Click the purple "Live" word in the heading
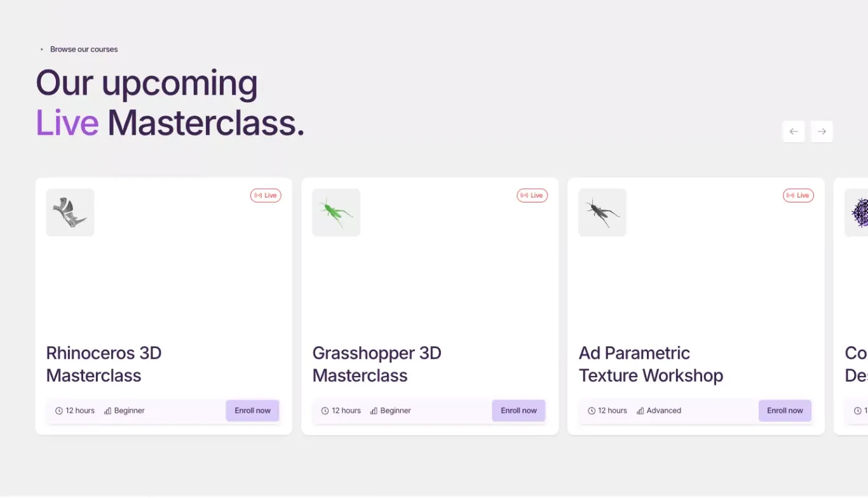The height and width of the screenshot is (498, 868). click(x=67, y=123)
